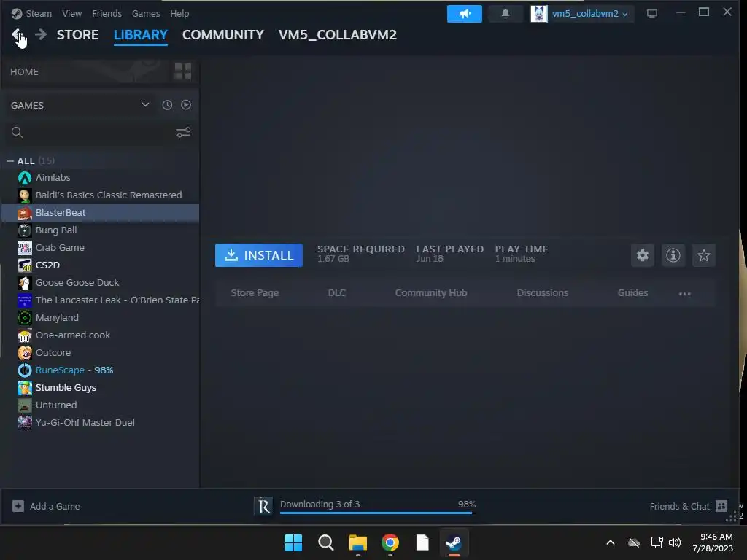The height and width of the screenshot is (560, 747).
Task: Open Windows taskbar search
Action: point(326,542)
